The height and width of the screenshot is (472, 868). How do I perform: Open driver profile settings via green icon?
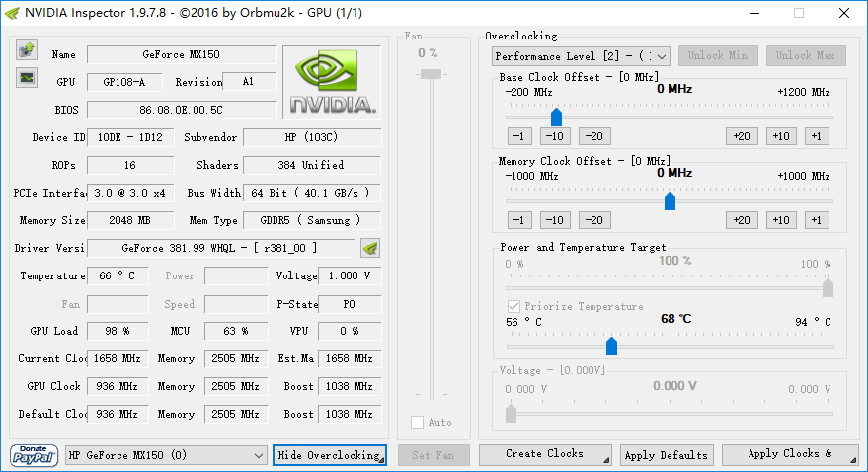(x=370, y=248)
